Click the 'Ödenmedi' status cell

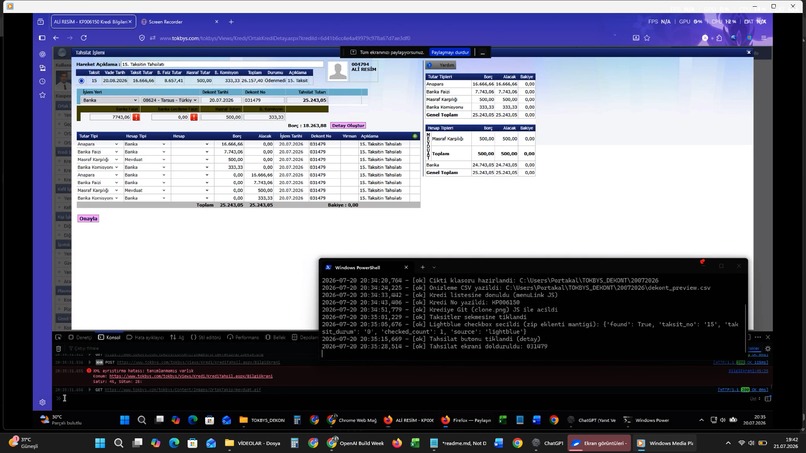(275, 81)
